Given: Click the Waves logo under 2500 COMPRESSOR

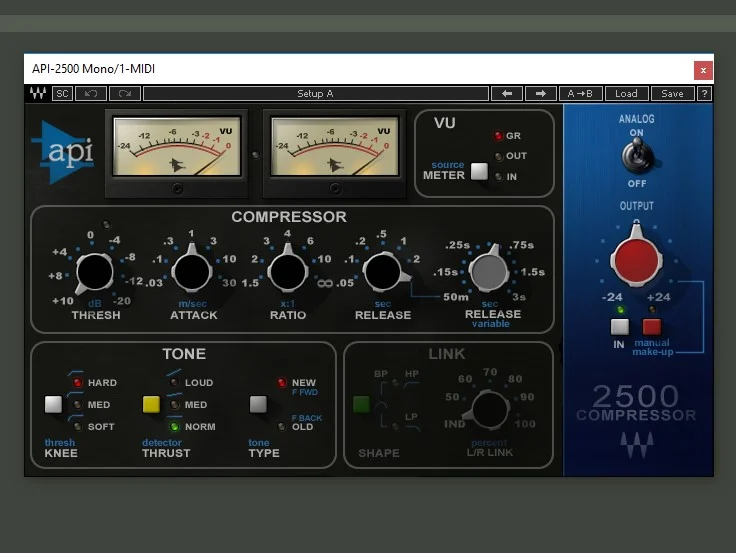Looking at the screenshot, I should pyautogui.click(x=636, y=445).
